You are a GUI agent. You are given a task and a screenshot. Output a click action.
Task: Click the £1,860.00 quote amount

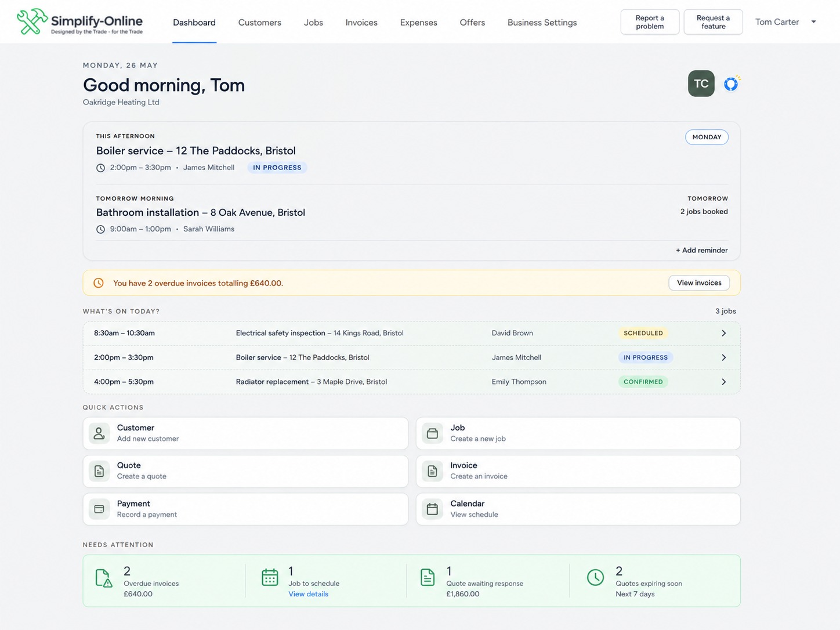click(x=463, y=594)
